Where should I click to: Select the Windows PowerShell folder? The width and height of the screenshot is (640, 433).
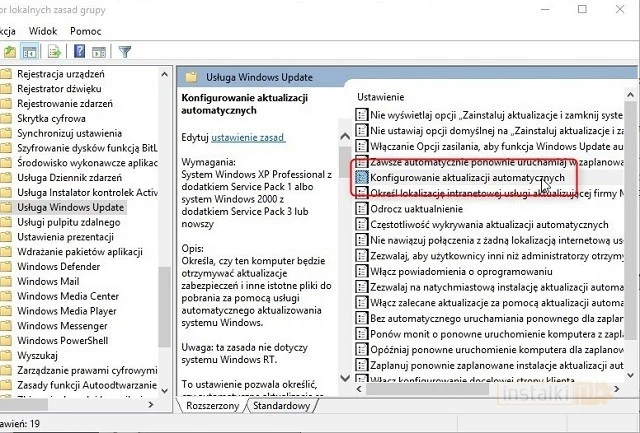click(63, 340)
